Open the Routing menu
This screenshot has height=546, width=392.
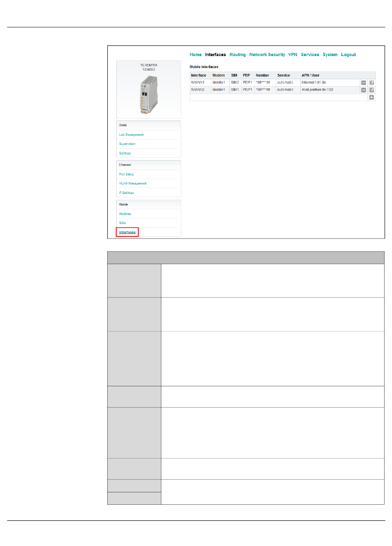[x=238, y=54]
